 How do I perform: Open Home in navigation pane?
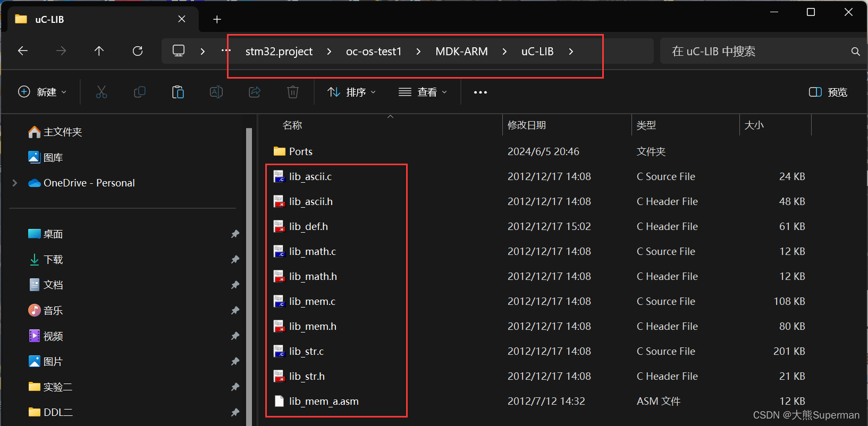point(55,132)
